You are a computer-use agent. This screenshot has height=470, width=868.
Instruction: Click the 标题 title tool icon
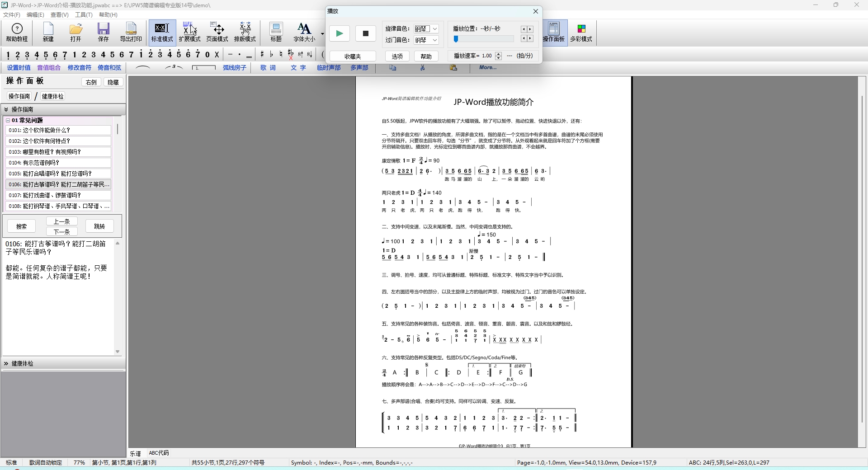click(x=276, y=33)
